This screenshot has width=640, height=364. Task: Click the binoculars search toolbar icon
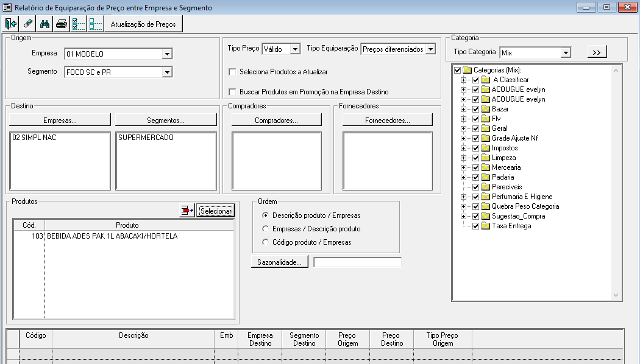44,24
